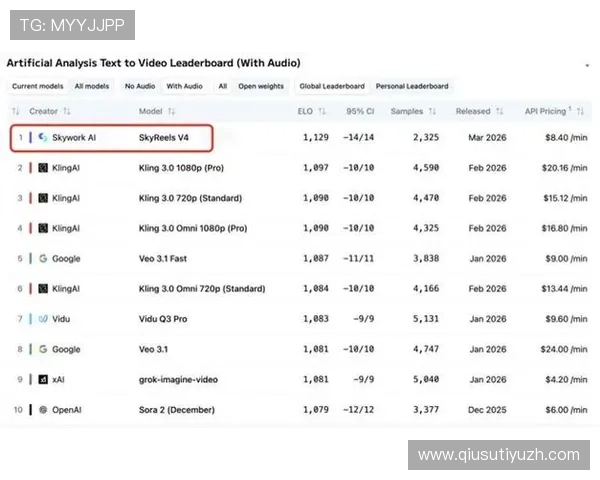Image resolution: width=600 pixels, height=480 pixels.
Task: Open the SkyReels V4 model entry
Action: point(164,137)
